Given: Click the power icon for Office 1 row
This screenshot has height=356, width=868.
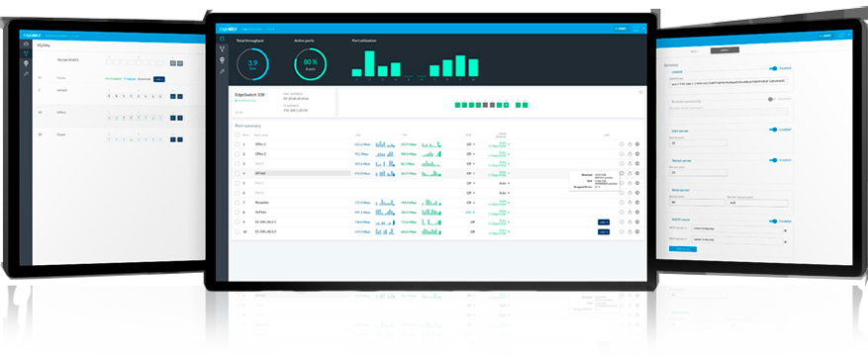Looking at the screenshot, I should click(629, 144).
